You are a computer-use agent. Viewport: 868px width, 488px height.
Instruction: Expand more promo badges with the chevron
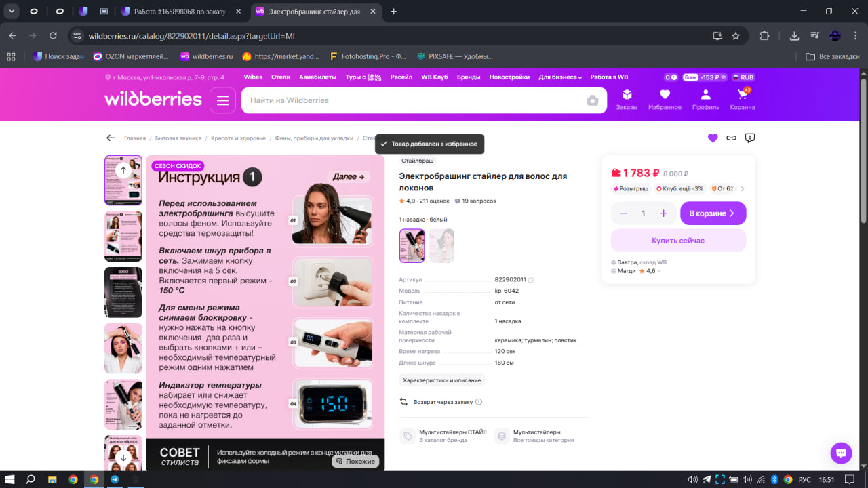pyautogui.click(x=743, y=189)
